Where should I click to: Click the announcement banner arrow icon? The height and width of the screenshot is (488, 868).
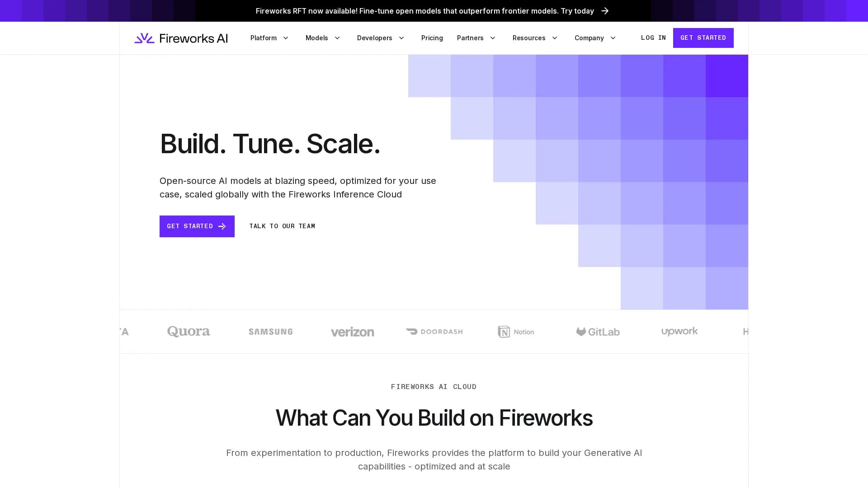(605, 11)
